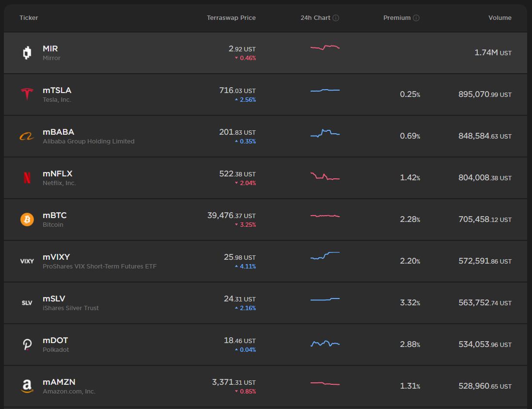Sort by Volume column header
The height and width of the screenshot is (409, 532).
pos(500,17)
